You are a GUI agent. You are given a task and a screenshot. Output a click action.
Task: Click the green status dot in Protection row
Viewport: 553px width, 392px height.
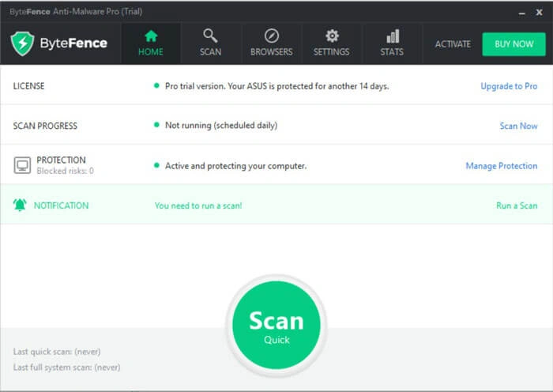156,165
